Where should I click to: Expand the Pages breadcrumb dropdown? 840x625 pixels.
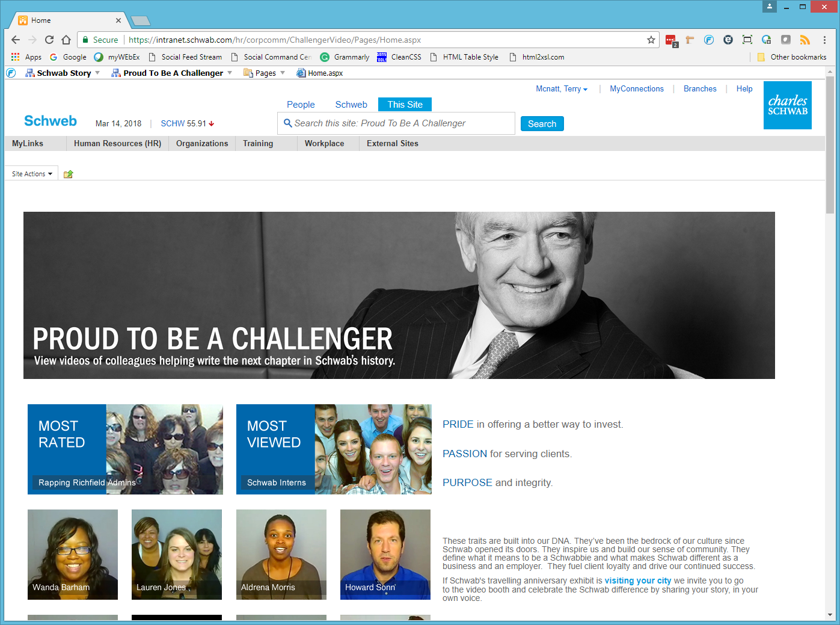click(x=283, y=73)
